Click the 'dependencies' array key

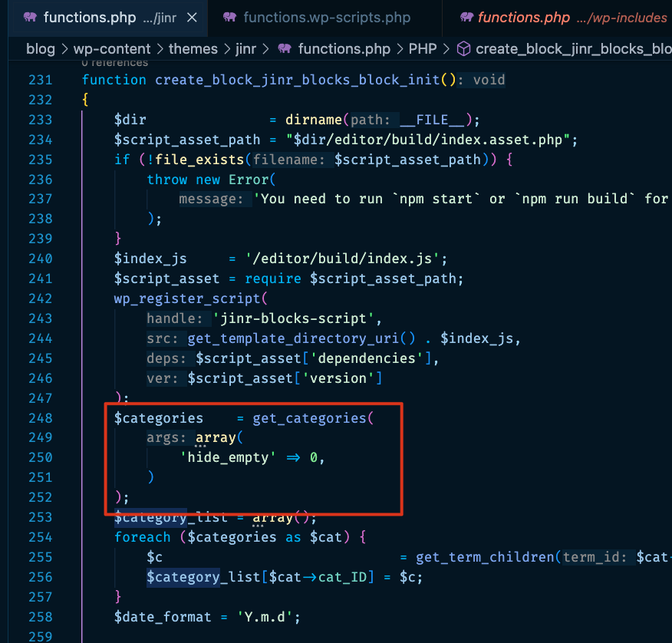[367, 358]
